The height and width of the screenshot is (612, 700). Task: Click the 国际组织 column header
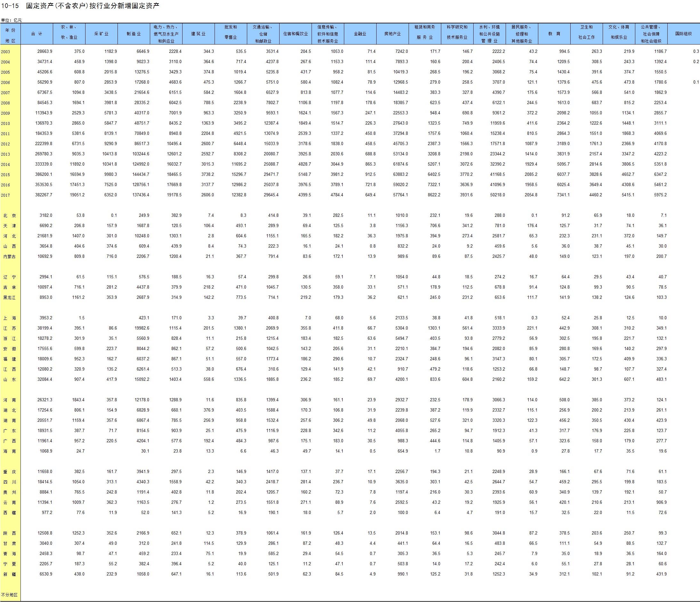point(683,34)
